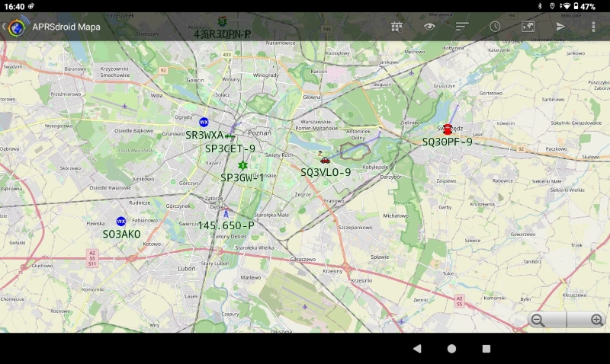
Task: Select the SR3WXA weather station WX icon
Action: click(204, 122)
